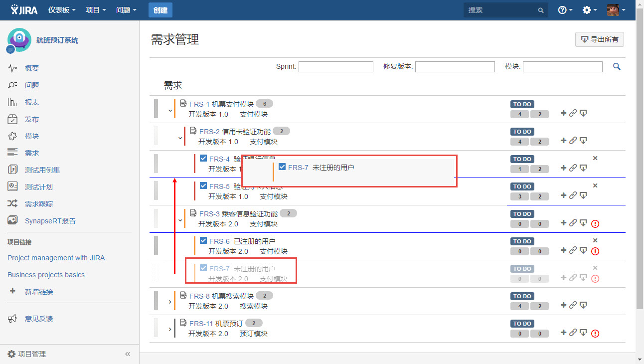Click the add icon on FRS-2 row
This screenshot has width=644, height=364.
[x=564, y=141]
